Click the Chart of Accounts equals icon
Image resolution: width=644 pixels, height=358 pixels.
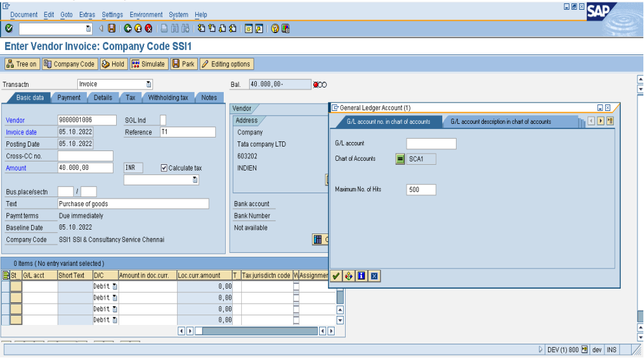click(x=400, y=159)
